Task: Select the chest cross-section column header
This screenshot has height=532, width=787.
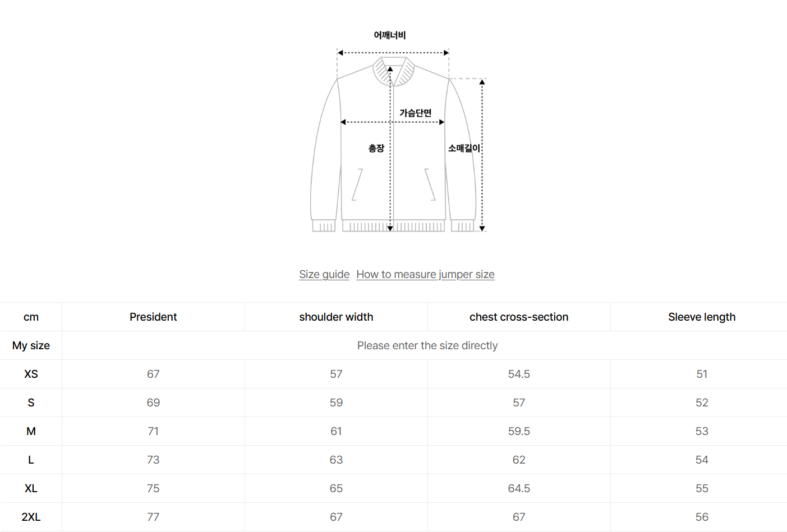Action: click(x=519, y=317)
